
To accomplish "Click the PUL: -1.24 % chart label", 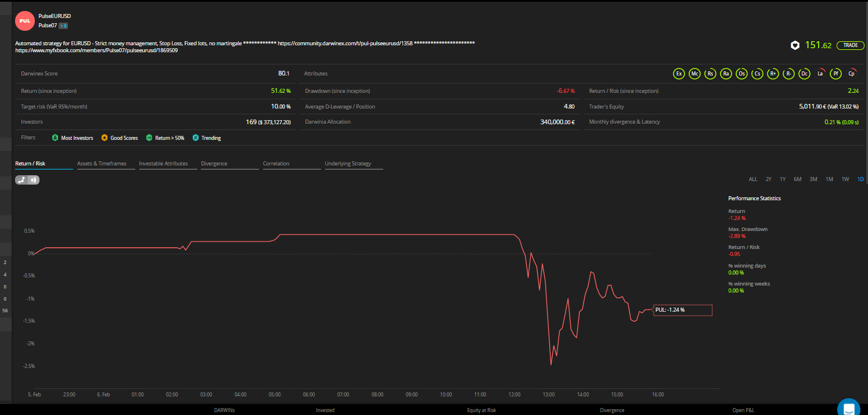I will click(x=683, y=310).
